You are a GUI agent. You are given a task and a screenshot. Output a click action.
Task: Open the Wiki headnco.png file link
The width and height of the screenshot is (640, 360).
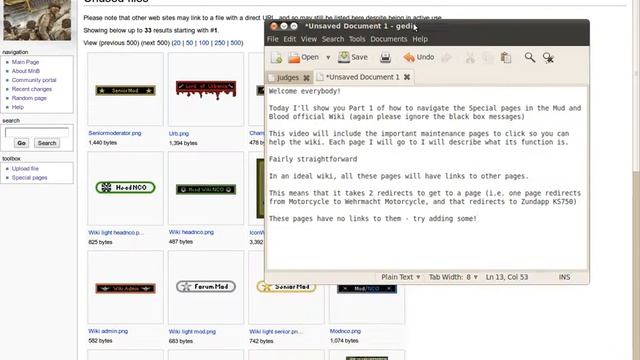click(191, 232)
